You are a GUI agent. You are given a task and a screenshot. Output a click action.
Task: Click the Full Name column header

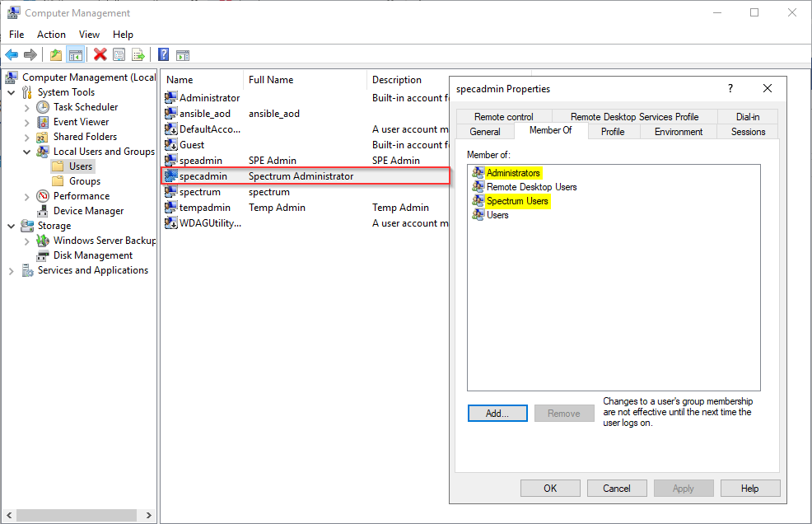(x=271, y=80)
